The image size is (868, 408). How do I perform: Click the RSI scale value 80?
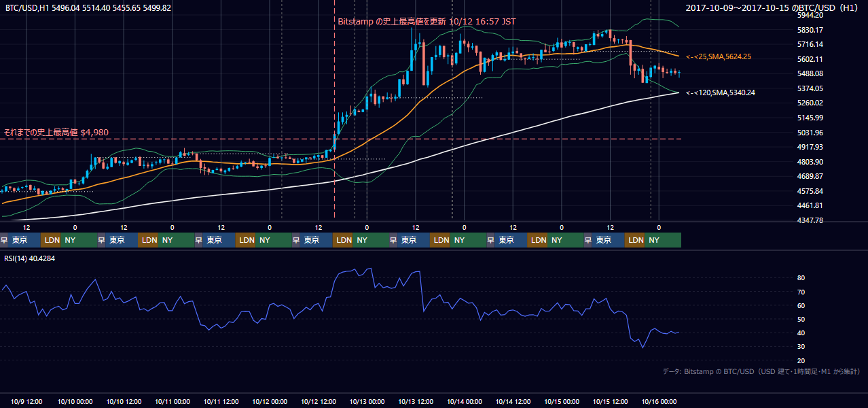click(801, 278)
